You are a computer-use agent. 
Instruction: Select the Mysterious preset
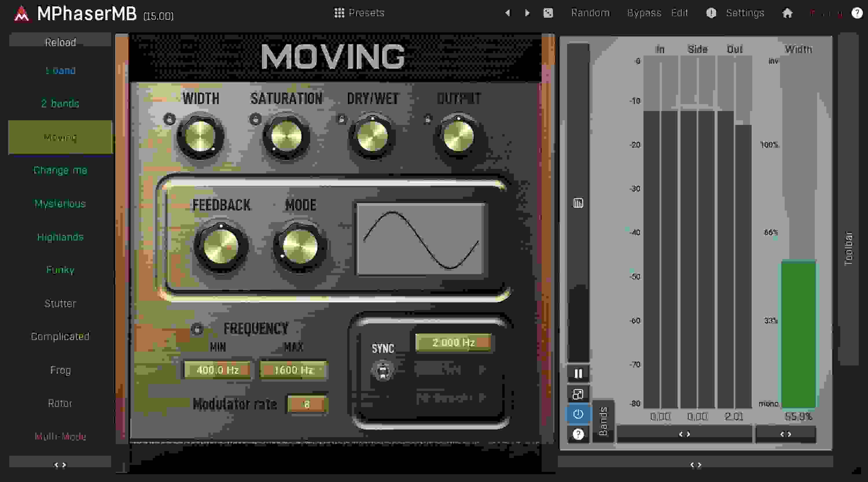pos(60,204)
